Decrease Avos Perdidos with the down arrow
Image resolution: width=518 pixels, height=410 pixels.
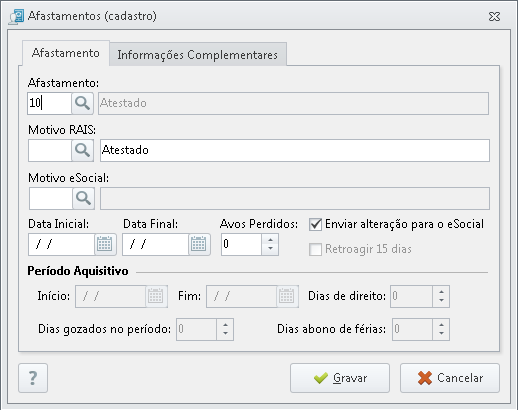point(270,249)
